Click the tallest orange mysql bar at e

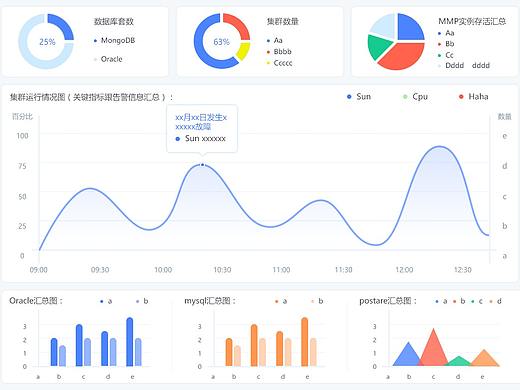[x=305, y=342]
